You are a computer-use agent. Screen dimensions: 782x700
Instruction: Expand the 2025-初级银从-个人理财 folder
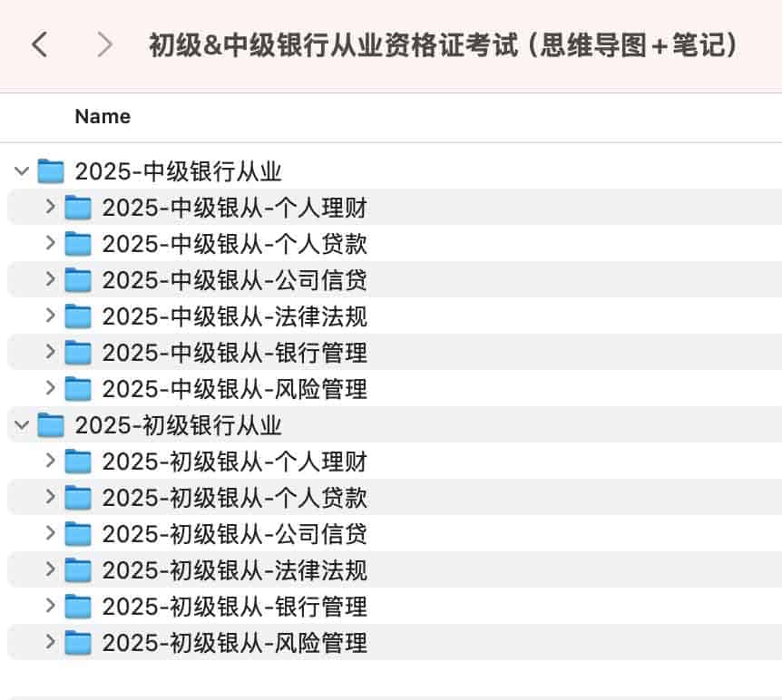pos(50,461)
